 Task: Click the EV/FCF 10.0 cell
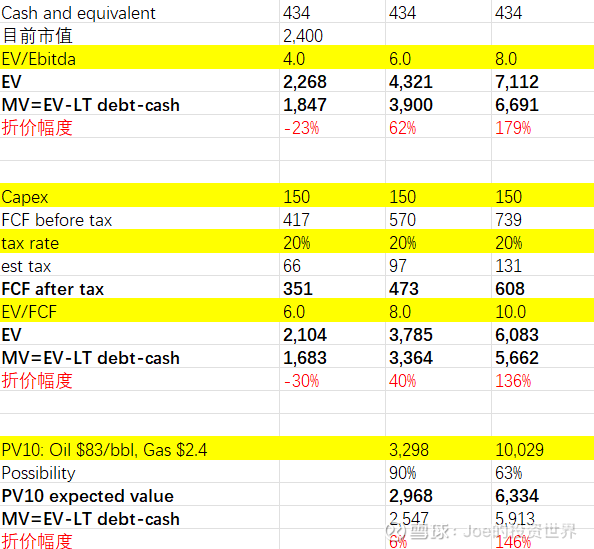(542, 312)
